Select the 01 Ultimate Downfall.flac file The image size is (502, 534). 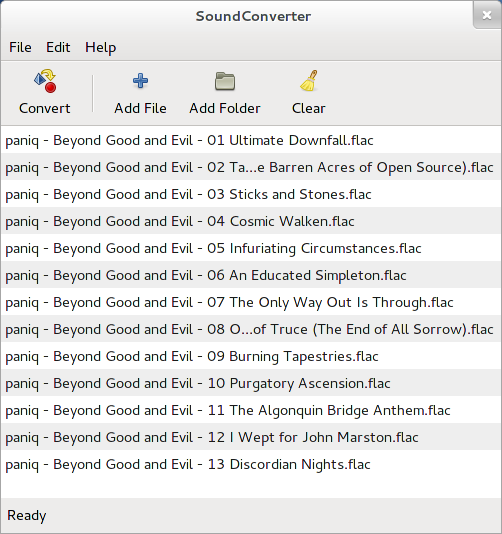[x=251, y=140]
